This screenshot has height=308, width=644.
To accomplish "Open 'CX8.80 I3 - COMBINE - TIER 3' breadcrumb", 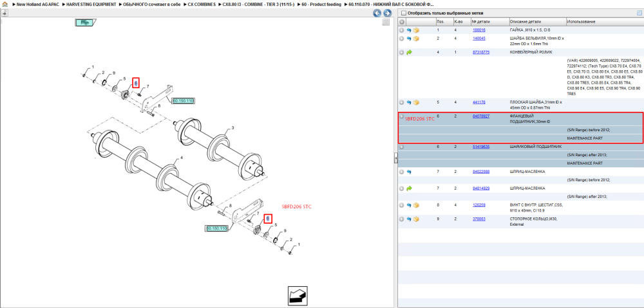I will click(258, 4).
